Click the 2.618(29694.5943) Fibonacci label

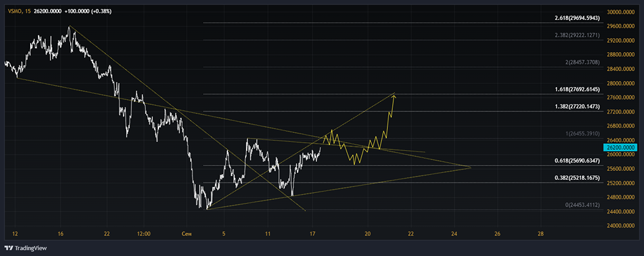577,18
